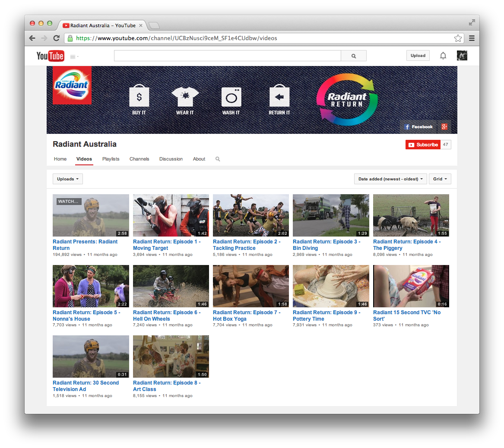Open the Episode 8 Art Class thumbnail
This screenshot has width=504, height=448.
click(x=171, y=357)
